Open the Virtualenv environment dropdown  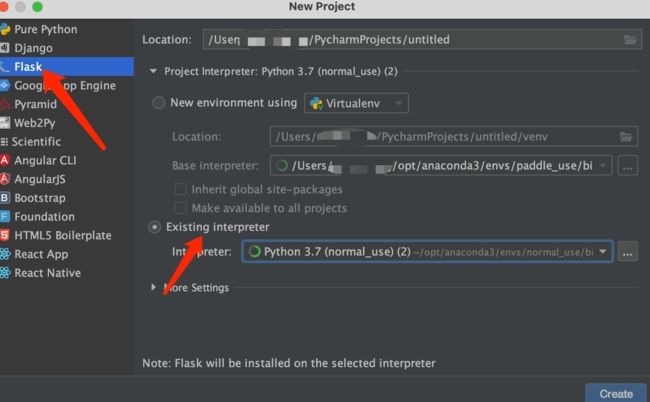click(x=356, y=103)
